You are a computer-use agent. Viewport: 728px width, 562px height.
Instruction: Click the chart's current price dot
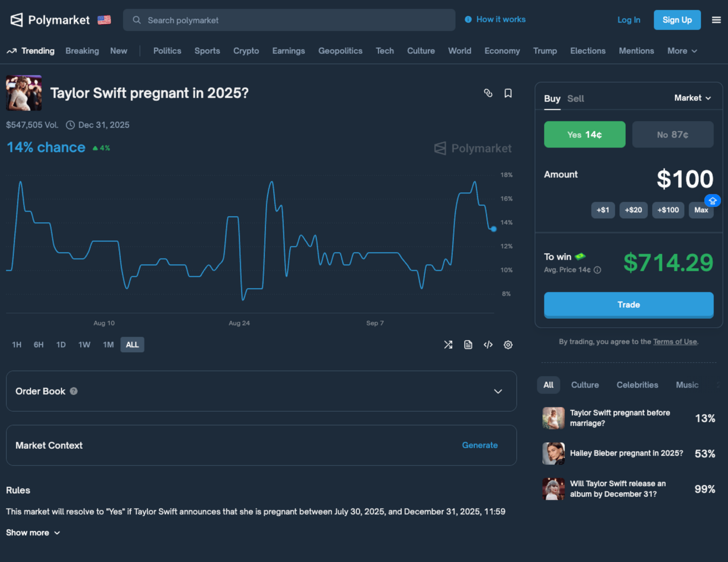tap(493, 229)
